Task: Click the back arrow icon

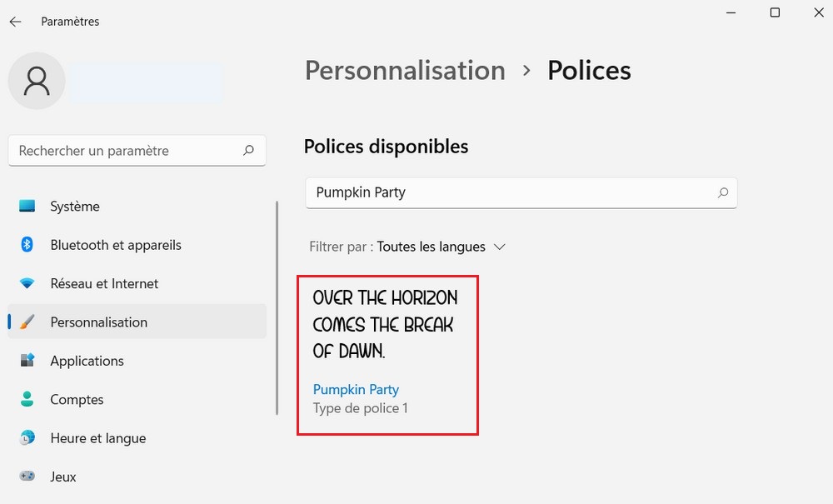Action: point(16,22)
